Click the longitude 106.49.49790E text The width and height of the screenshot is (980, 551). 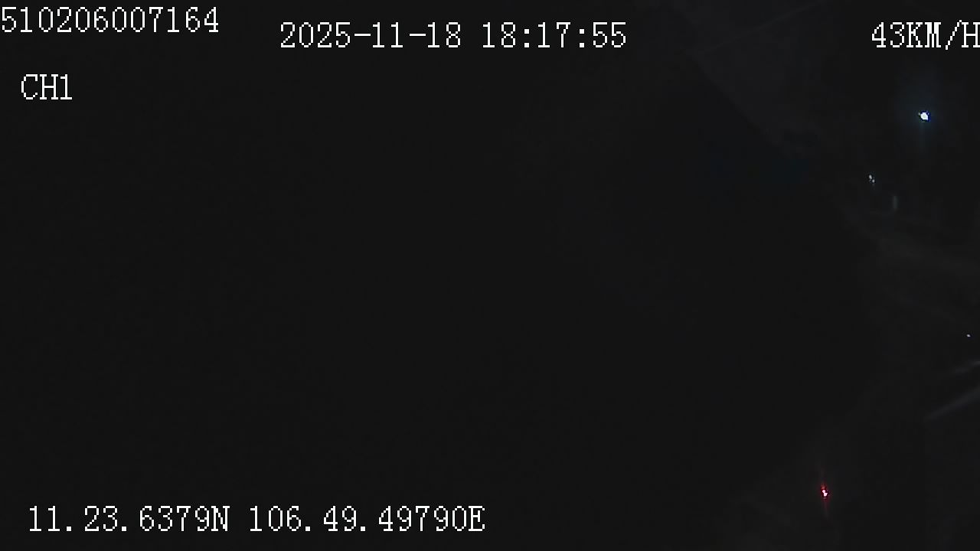(x=367, y=520)
